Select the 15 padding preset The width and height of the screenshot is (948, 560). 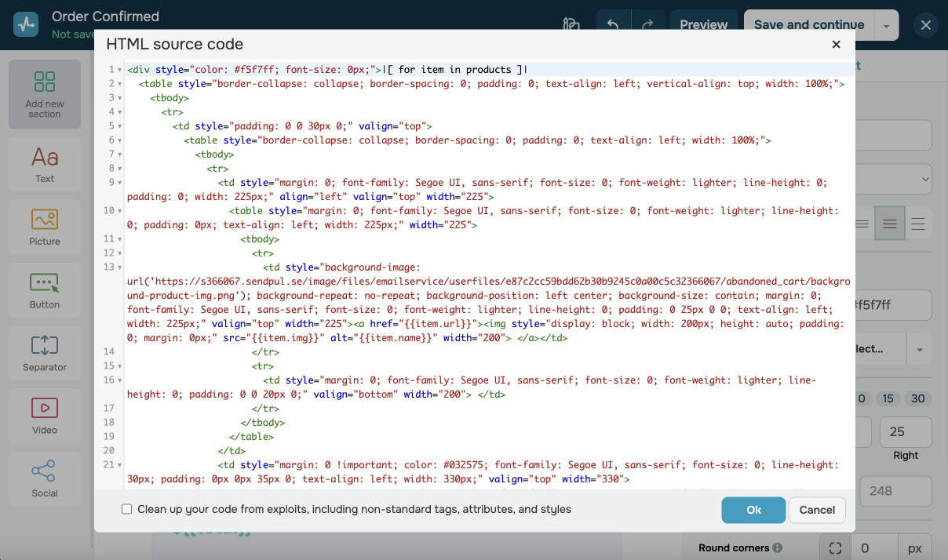pyautogui.click(x=888, y=398)
